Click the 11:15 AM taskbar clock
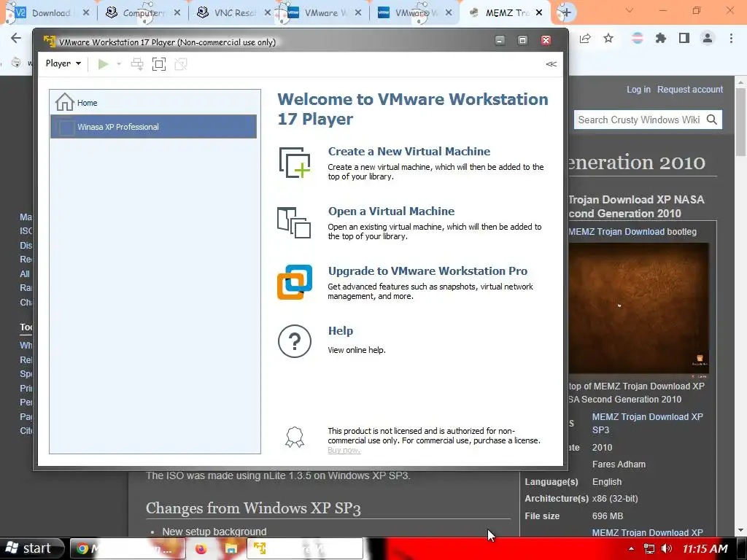 (x=705, y=548)
